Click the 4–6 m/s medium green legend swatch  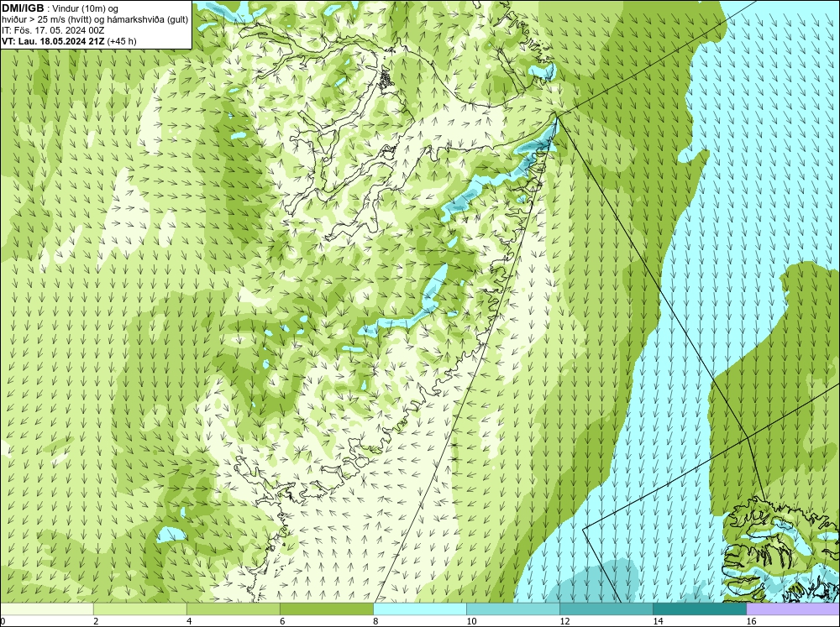point(234,609)
